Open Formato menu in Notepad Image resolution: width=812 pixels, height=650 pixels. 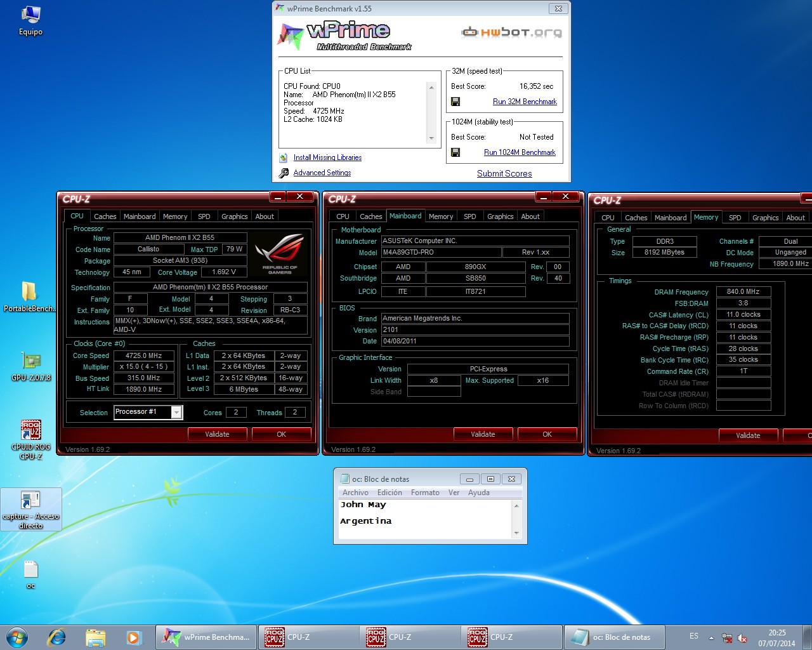(x=425, y=493)
